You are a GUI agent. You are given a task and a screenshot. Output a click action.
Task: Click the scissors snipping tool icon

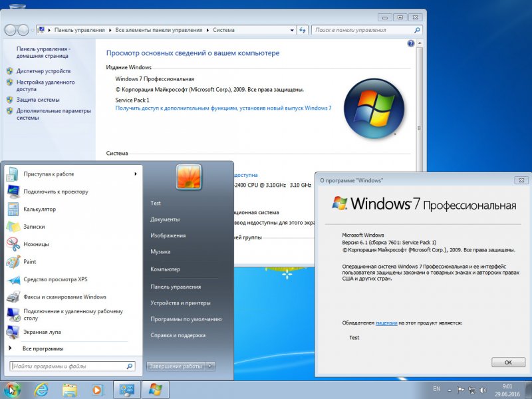click(13, 244)
